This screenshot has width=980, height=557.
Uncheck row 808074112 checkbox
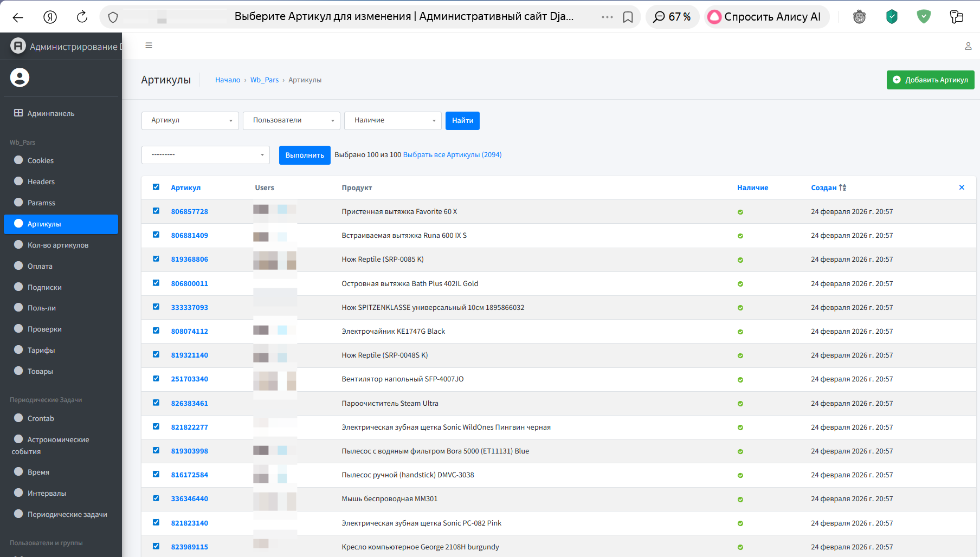pyautogui.click(x=156, y=331)
